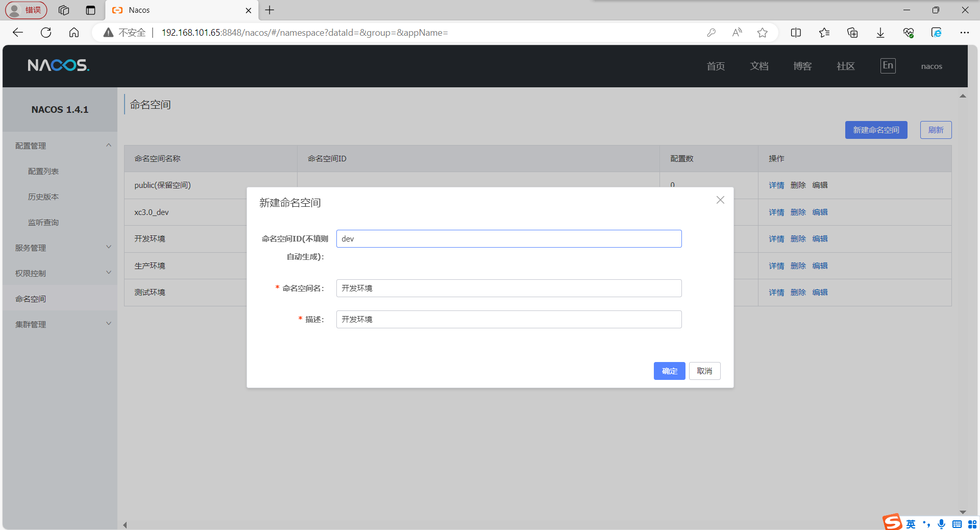
Task: Edit the 命名空间名 input field
Action: click(x=509, y=288)
